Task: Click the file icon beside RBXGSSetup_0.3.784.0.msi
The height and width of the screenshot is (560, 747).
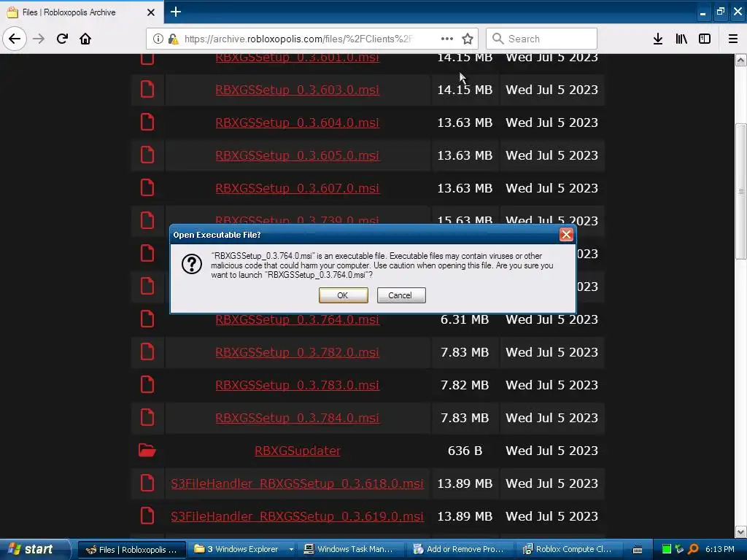Action: (x=147, y=417)
